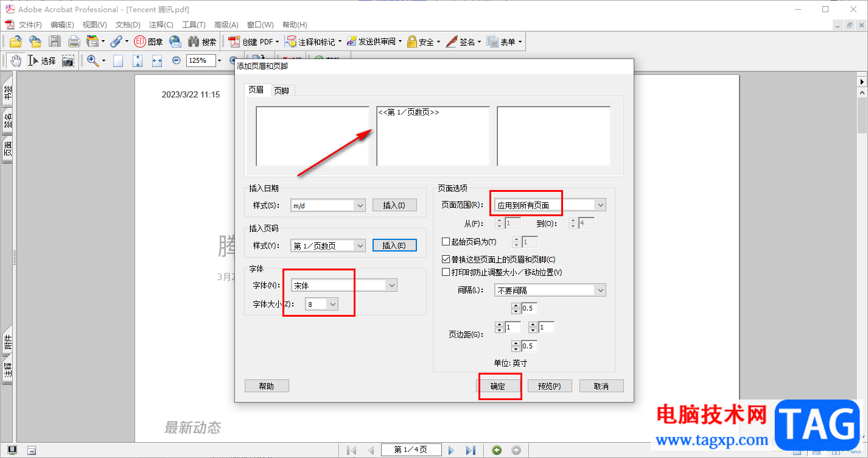Image resolution: width=868 pixels, height=458 pixels.
Task: Open the 视图(V) menu
Action: [94, 25]
